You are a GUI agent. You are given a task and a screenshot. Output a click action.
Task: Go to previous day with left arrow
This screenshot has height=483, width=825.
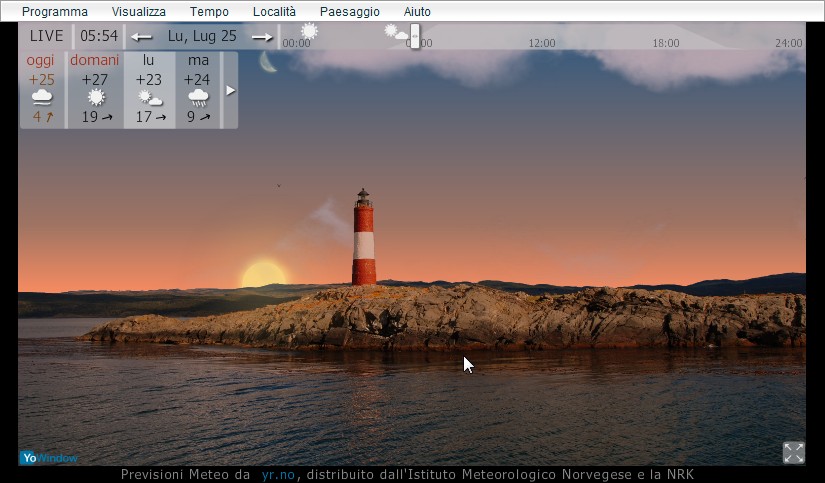tap(142, 37)
